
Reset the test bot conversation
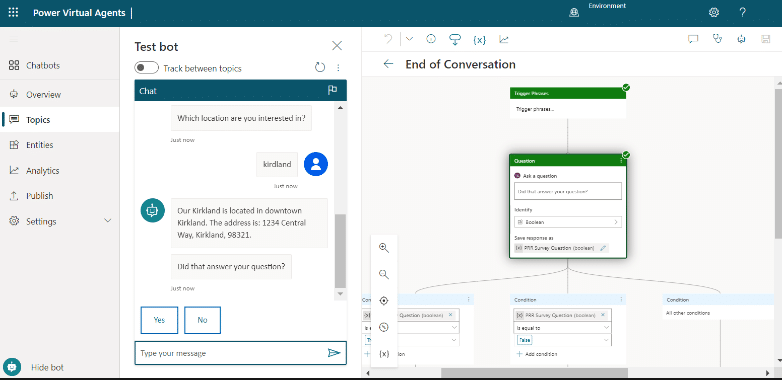tap(320, 67)
